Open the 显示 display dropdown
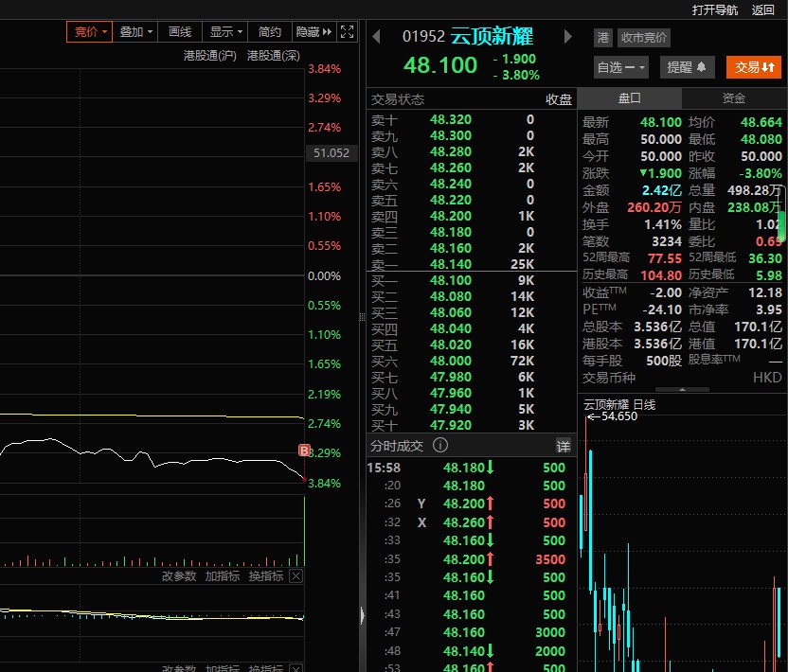The width and height of the screenshot is (788, 672). pos(225,31)
